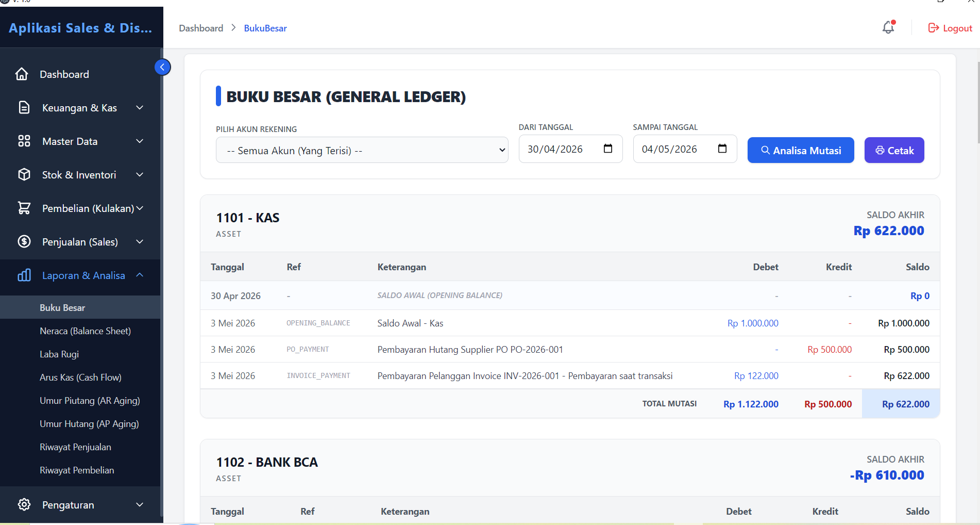The image size is (980, 525).
Task: Click 'Saldo Awal - Kas' description
Action: point(410,323)
